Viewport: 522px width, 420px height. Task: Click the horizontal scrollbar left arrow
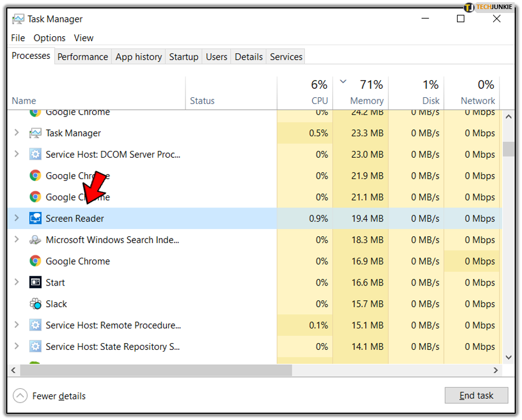tap(14, 370)
